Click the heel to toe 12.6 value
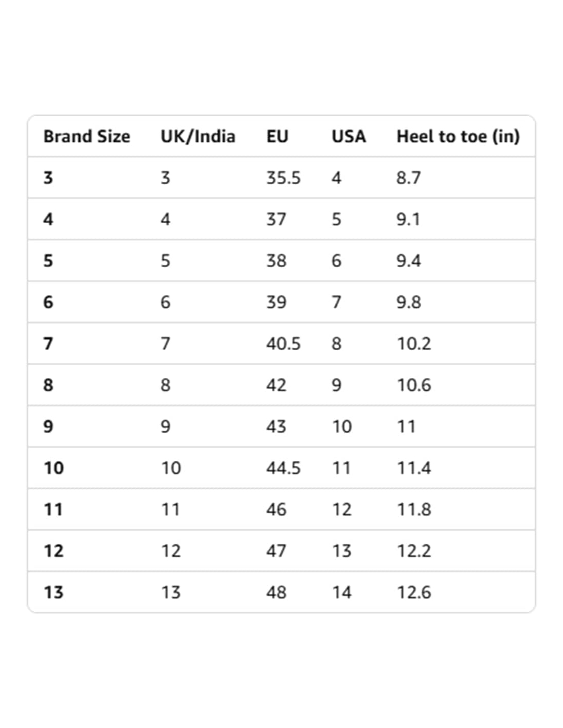 pos(414,592)
